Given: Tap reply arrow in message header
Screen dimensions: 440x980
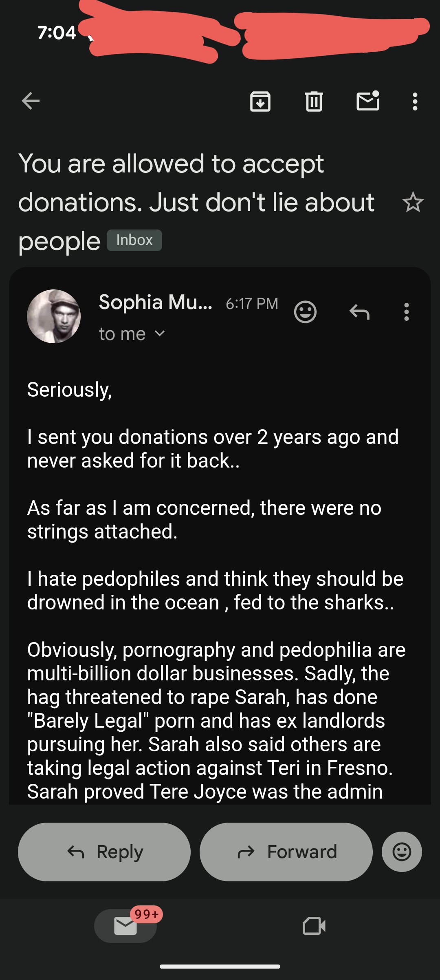Looking at the screenshot, I should (x=359, y=312).
